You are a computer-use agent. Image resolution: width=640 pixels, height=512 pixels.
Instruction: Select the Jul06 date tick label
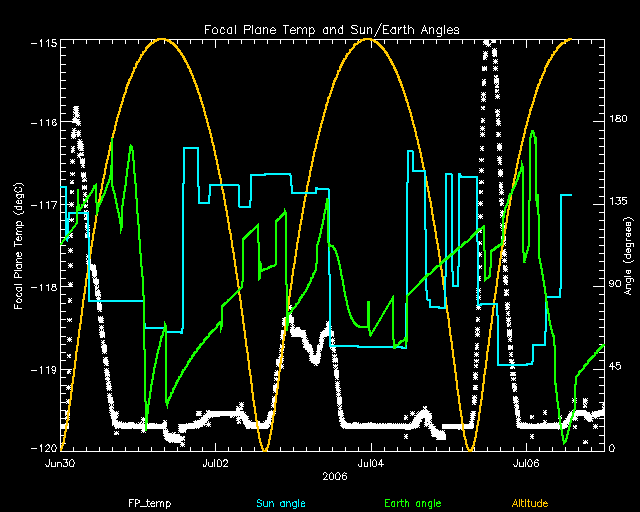coord(527,464)
